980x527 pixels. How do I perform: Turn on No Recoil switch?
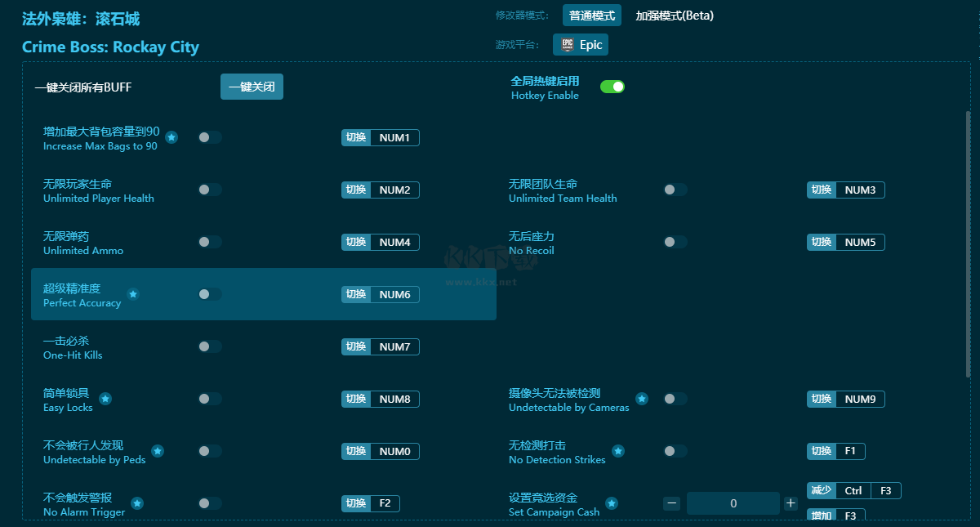tap(675, 242)
